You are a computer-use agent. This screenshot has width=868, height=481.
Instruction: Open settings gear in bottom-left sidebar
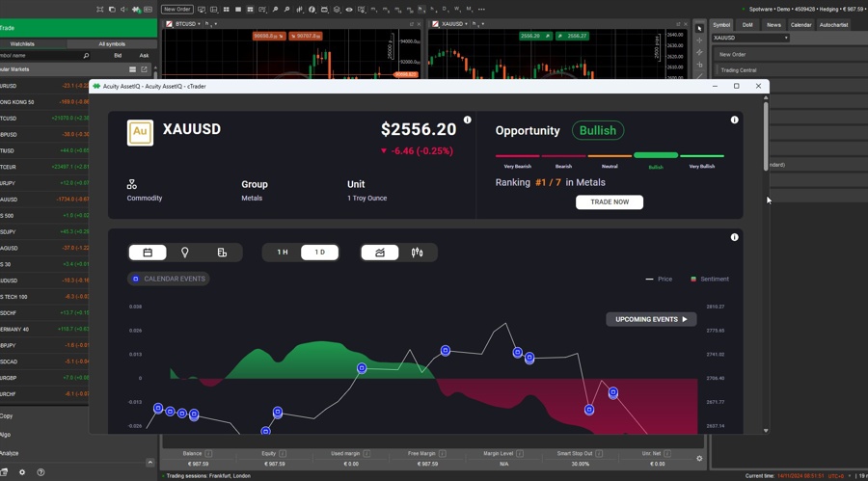22,472
